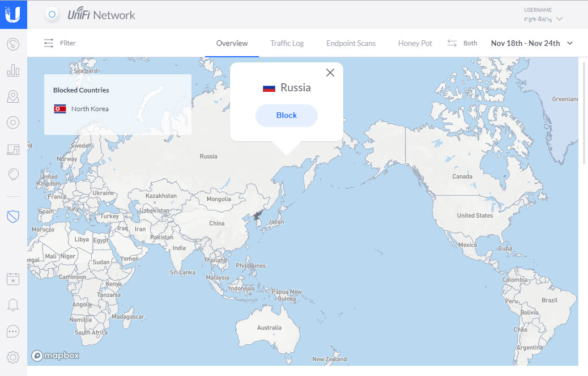This screenshot has height=376, width=588.
Task: Open the Dashboard gauge icon in sidebar
Action: coord(13,44)
